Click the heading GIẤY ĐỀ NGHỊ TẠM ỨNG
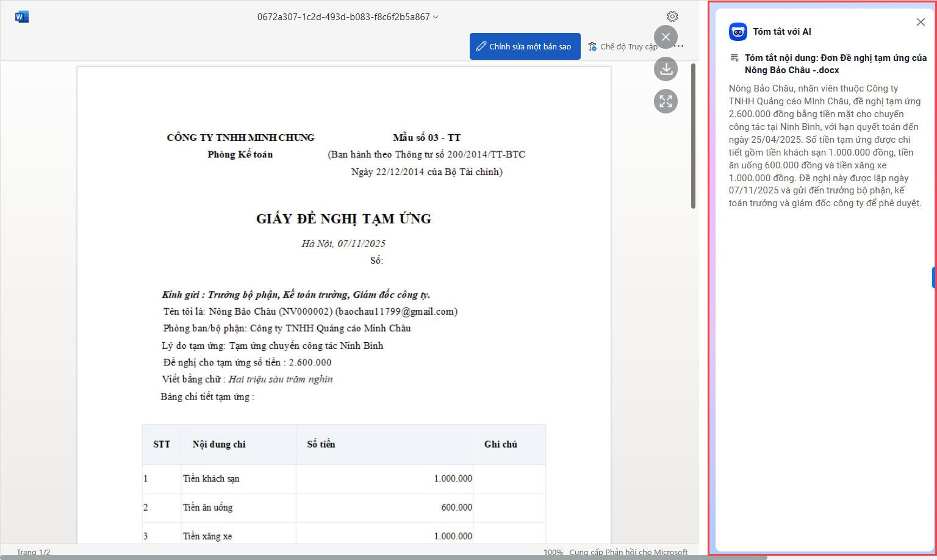 point(343,218)
